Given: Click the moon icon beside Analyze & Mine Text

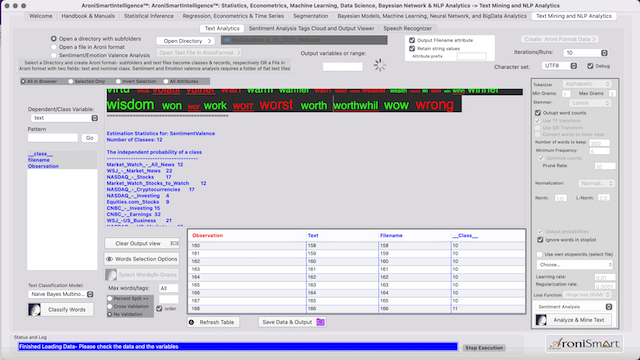Looking at the screenshot, I should point(541,320).
